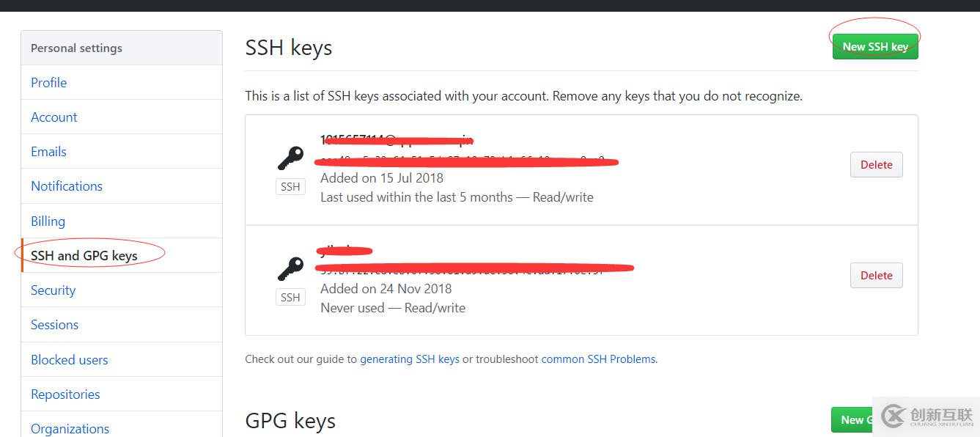This screenshot has height=437, width=980.
Task: Delete the key added 15 Jul 2018
Action: 876,165
